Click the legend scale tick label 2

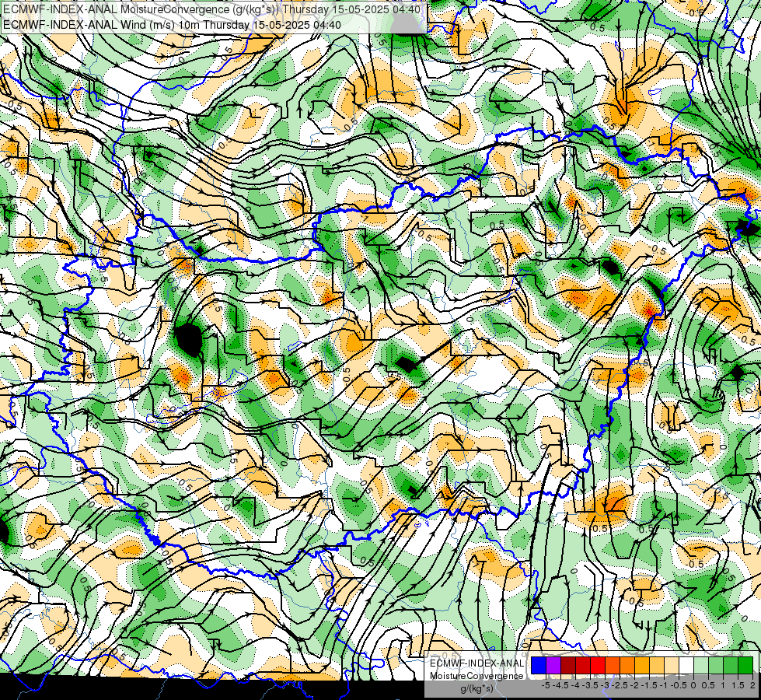(752, 685)
